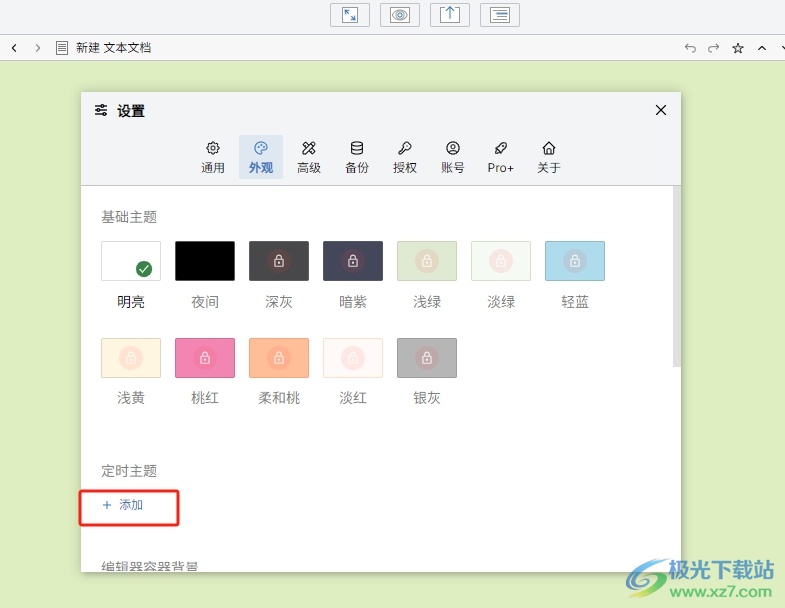
Task: Click the settings dialog vertical scrollbar
Action: pos(677,276)
